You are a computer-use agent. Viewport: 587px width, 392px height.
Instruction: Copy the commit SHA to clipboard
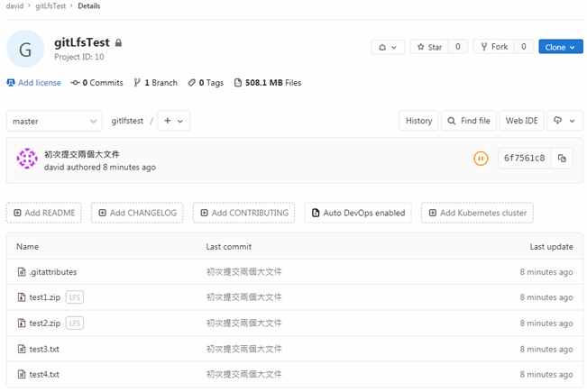click(x=562, y=159)
